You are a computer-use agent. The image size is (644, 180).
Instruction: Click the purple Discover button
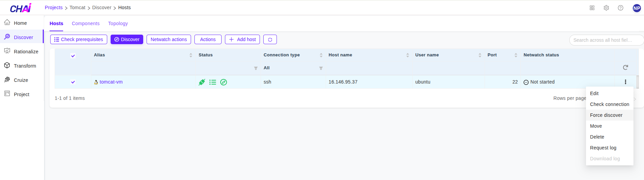tap(127, 39)
